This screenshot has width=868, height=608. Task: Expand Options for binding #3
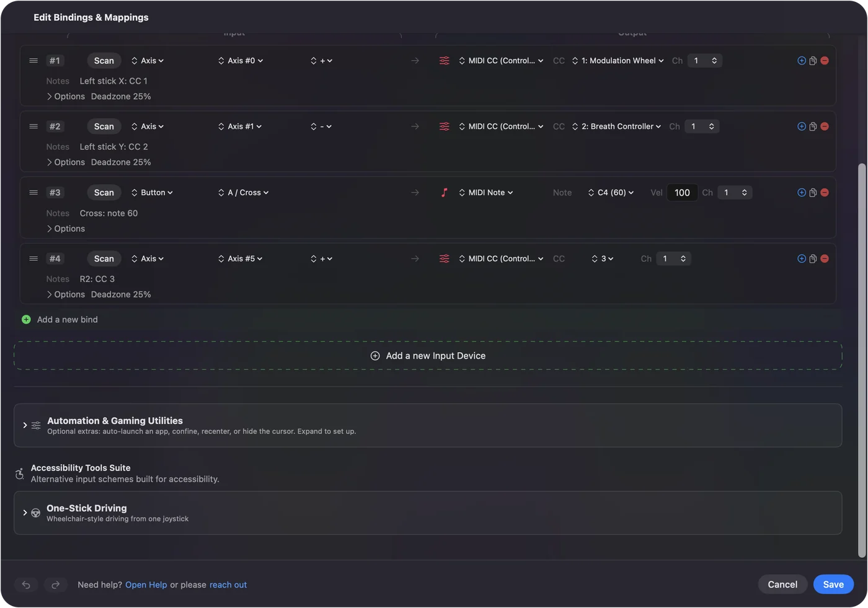66,229
